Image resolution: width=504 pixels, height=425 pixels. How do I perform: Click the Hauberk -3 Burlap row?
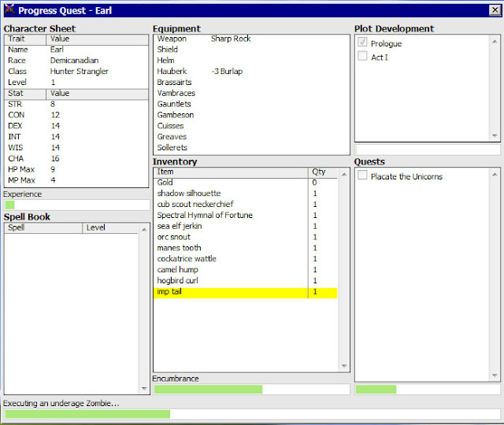[251, 72]
